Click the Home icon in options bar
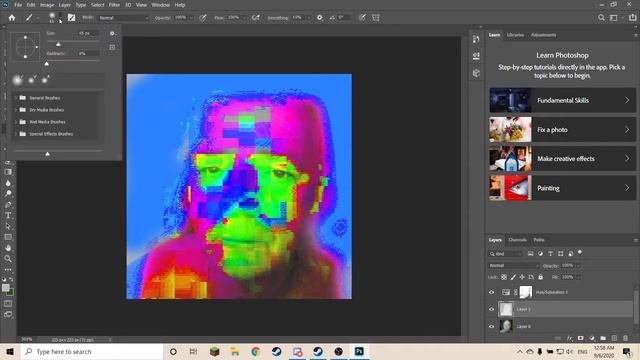Image resolution: width=640 pixels, height=360 pixels. click(12, 18)
